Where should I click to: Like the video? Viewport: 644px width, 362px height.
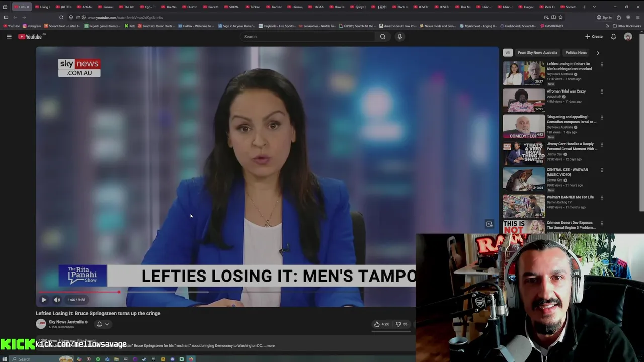click(x=381, y=324)
